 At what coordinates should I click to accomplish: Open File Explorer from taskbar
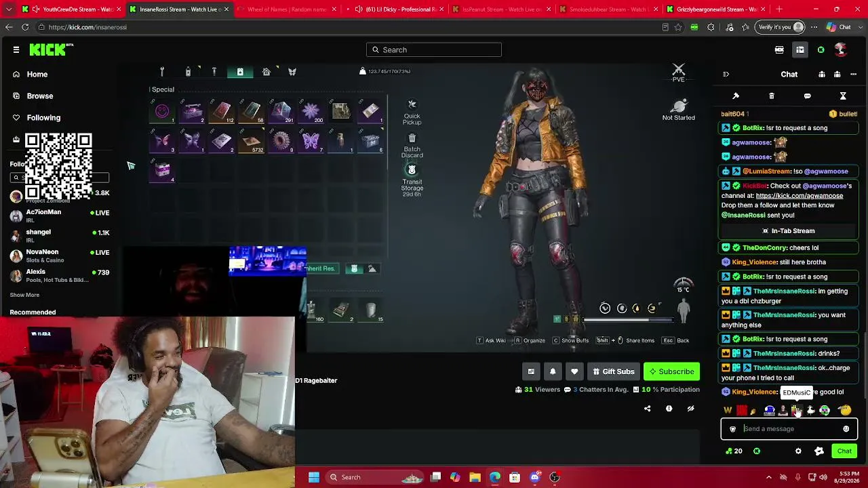475,477
